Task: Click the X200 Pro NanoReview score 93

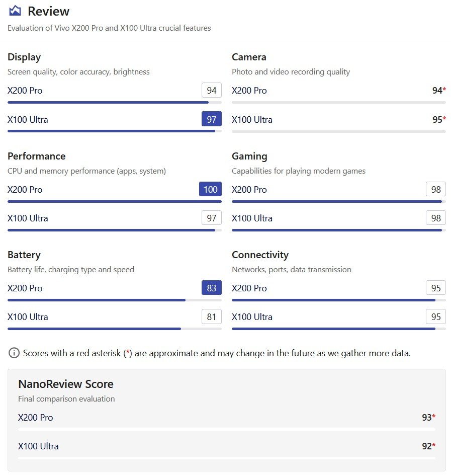Action: coord(428,418)
